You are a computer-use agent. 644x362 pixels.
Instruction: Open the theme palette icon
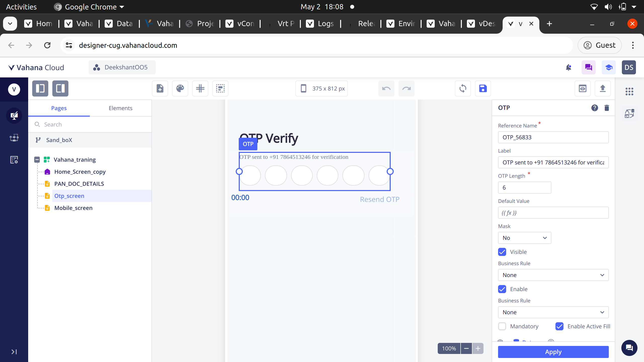(x=180, y=88)
